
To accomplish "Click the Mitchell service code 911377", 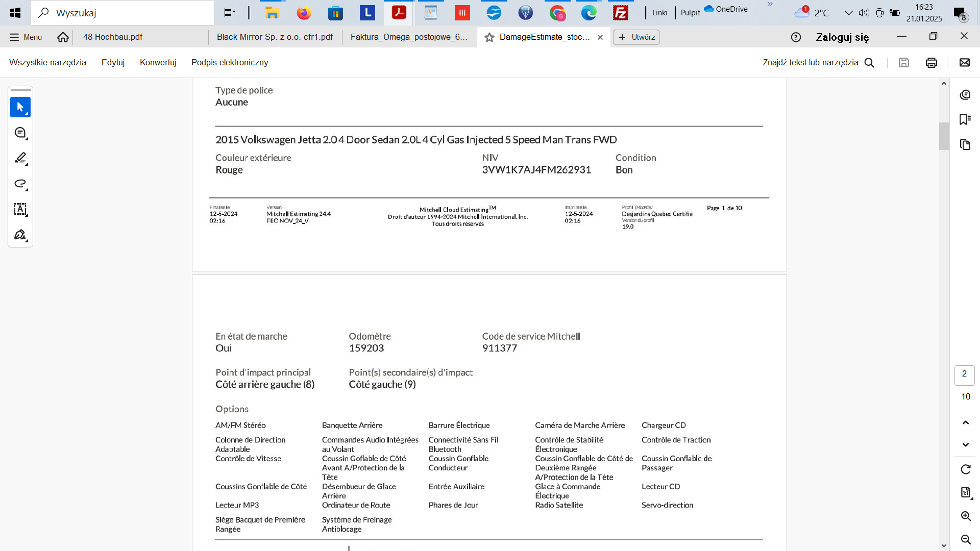I will 499,348.
